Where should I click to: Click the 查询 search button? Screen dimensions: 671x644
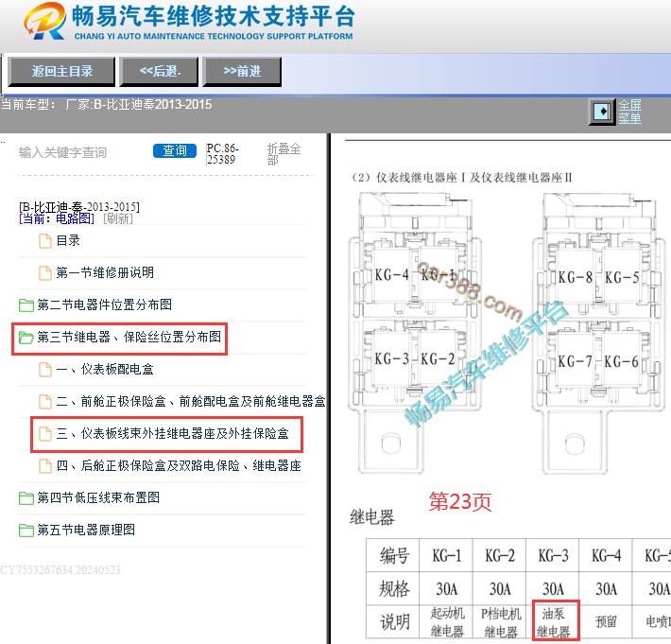tap(175, 150)
